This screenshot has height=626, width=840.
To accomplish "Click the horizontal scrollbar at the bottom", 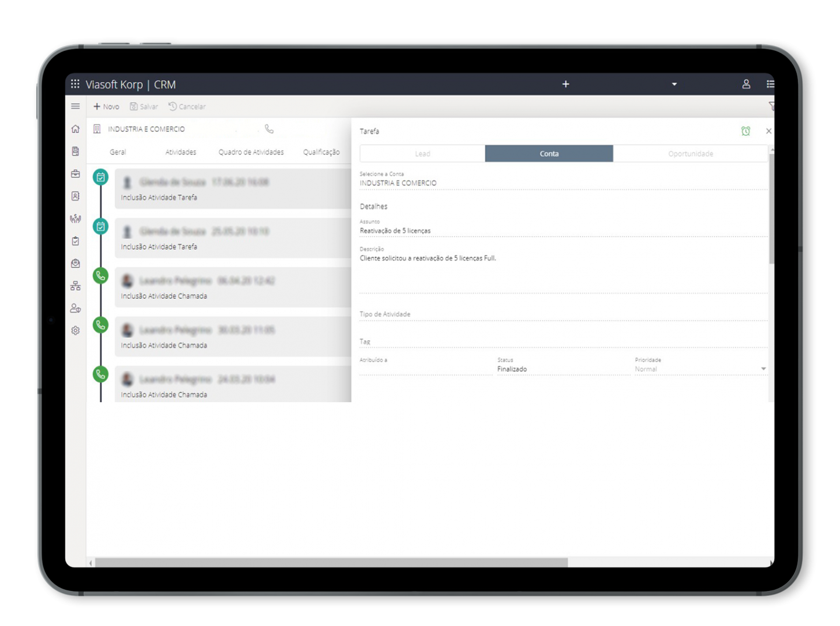I will pos(331,562).
